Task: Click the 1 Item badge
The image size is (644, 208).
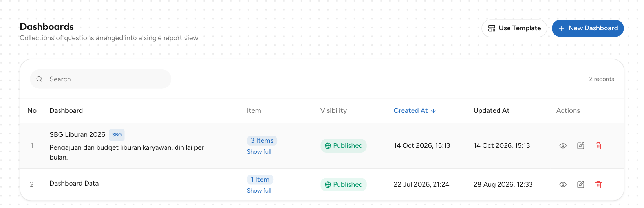Action: click(260, 179)
